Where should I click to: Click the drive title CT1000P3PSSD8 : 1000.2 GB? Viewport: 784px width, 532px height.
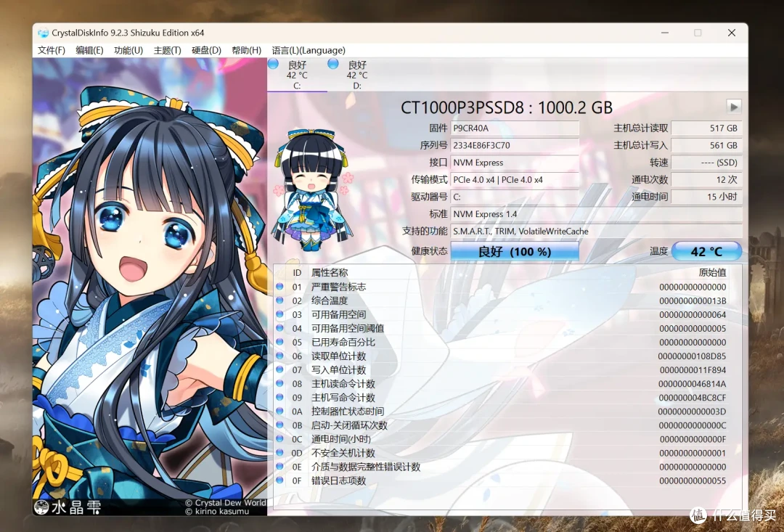tap(507, 107)
